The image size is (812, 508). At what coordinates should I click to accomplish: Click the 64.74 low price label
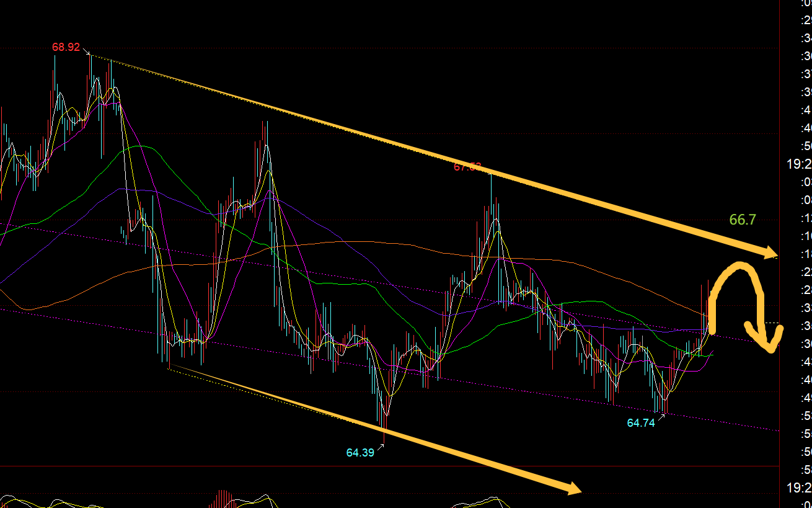[x=641, y=423]
